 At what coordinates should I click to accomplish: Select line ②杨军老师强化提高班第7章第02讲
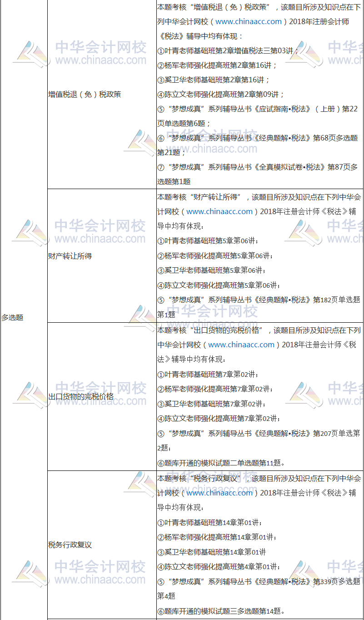215,389
